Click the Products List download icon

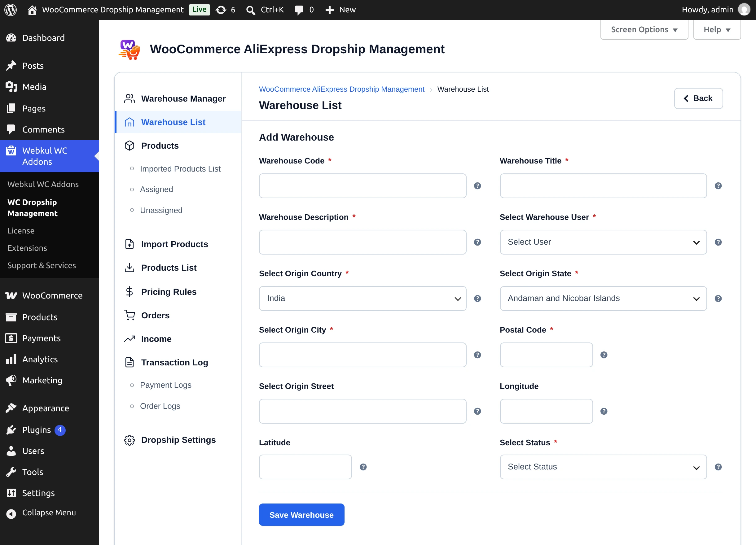(129, 268)
